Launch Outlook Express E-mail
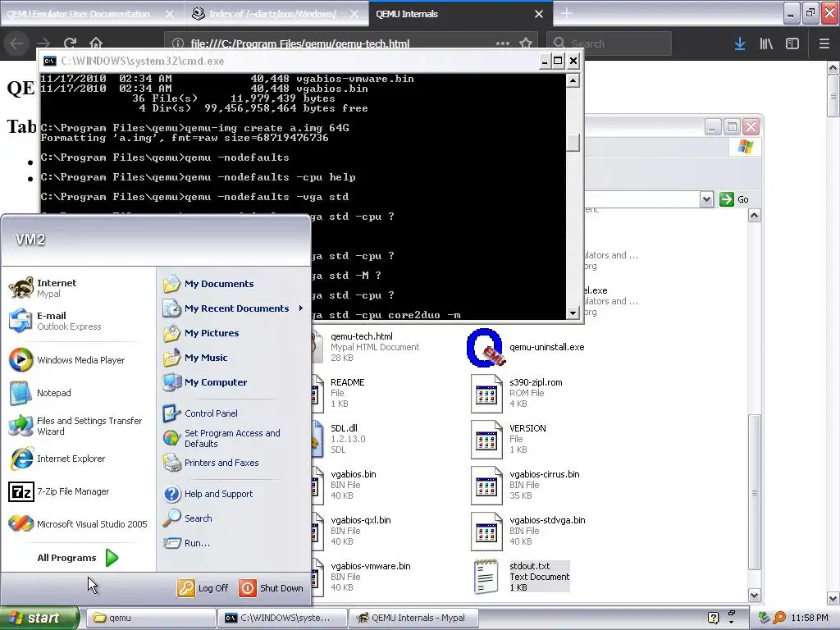Image resolution: width=840 pixels, height=630 pixels. click(55, 321)
